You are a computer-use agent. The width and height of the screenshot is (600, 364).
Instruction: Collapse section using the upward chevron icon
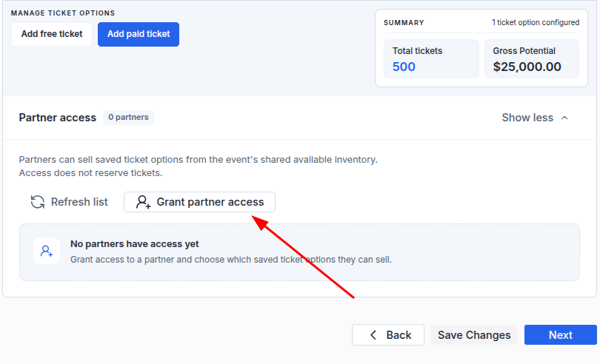pyautogui.click(x=564, y=118)
